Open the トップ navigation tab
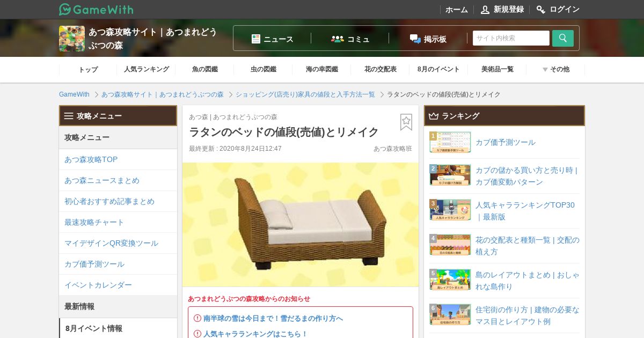The height and width of the screenshot is (338, 644). (x=88, y=69)
